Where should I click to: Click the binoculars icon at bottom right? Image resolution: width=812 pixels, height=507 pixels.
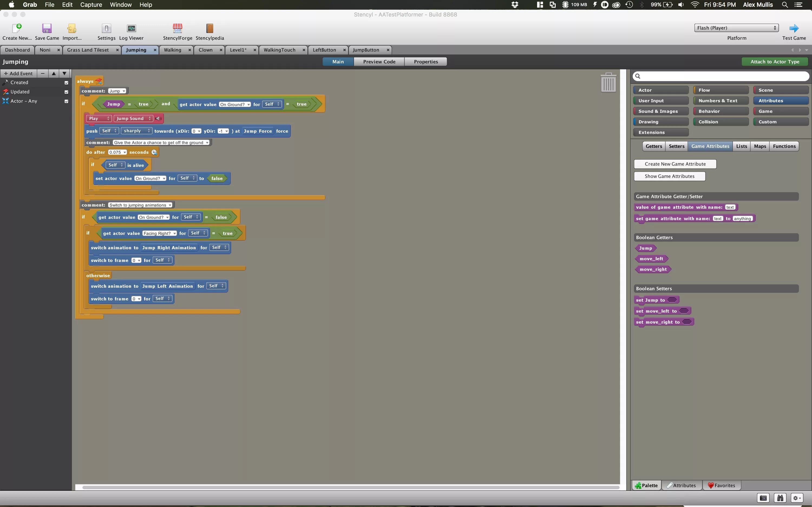click(x=780, y=498)
